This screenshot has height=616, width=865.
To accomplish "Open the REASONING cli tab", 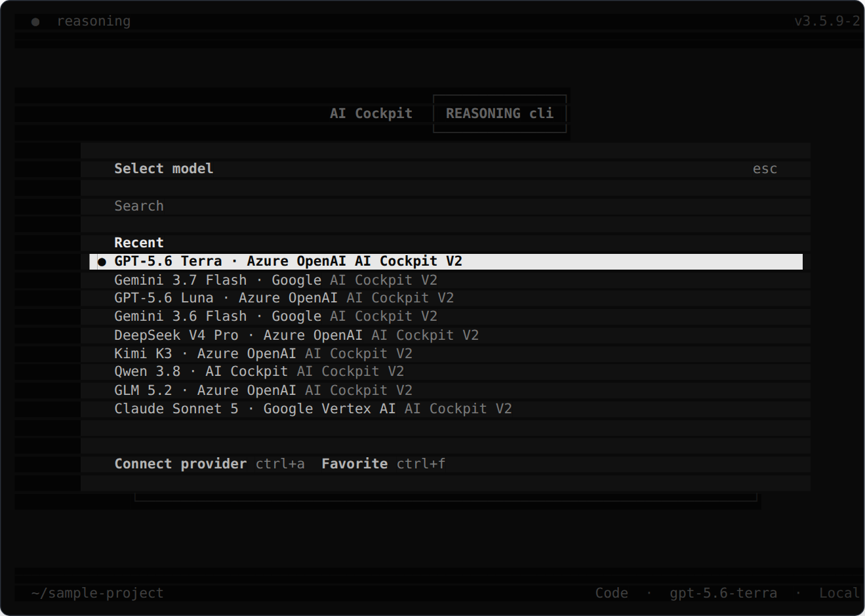I will point(500,113).
